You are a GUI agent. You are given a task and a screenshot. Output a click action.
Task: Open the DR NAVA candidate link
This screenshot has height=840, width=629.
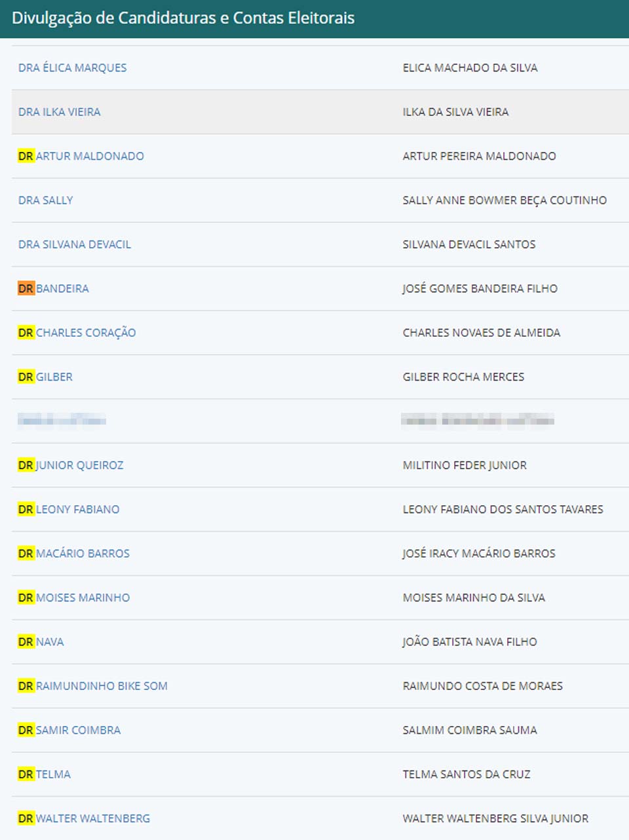[x=41, y=642]
